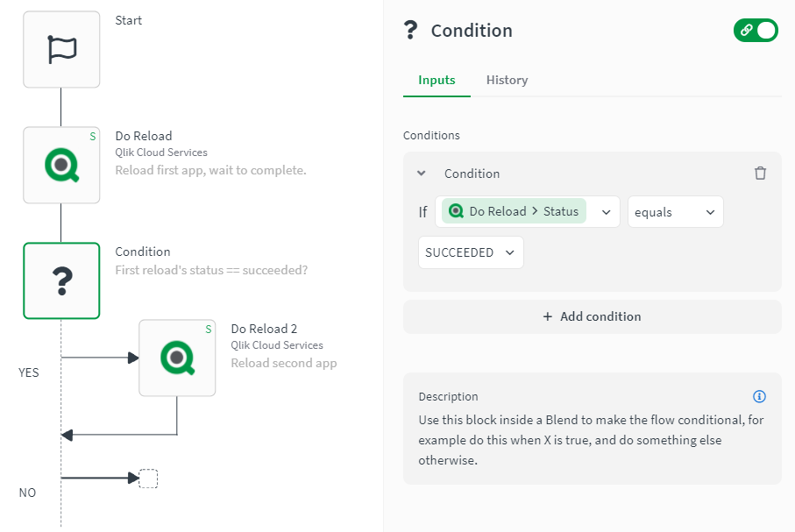Viewport: 795px width, 532px height.
Task: Collapse the Condition group chevron
Action: tap(422, 174)
